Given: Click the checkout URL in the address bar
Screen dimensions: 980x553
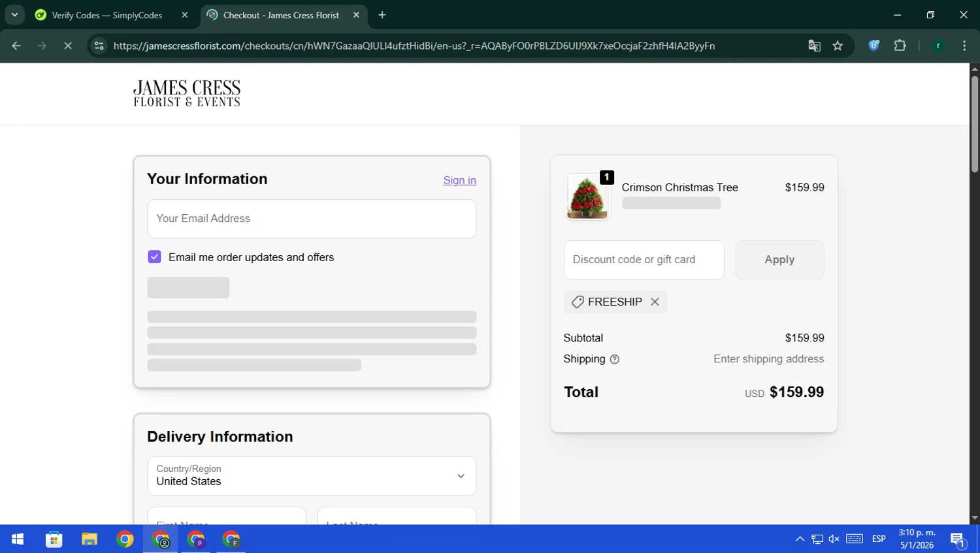Looking at the screenshot, I should [414, 46].
